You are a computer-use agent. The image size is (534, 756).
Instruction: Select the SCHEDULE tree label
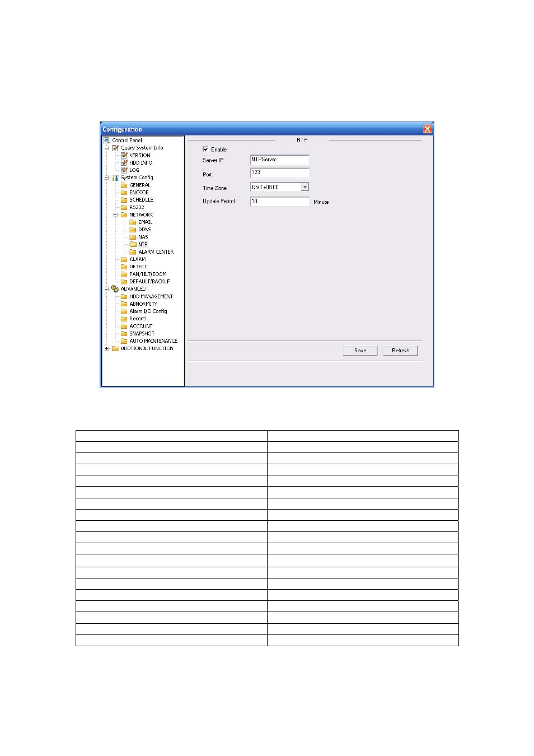tap(142, 199)
